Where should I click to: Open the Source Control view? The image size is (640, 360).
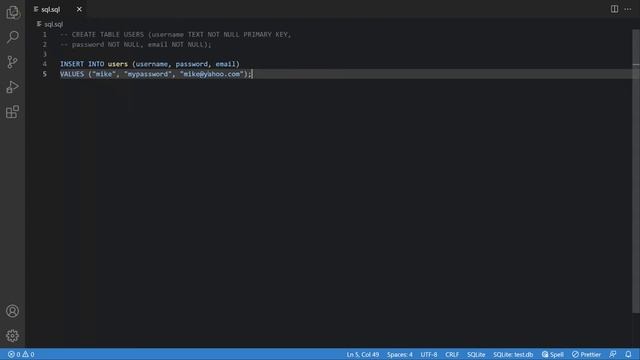13,62
